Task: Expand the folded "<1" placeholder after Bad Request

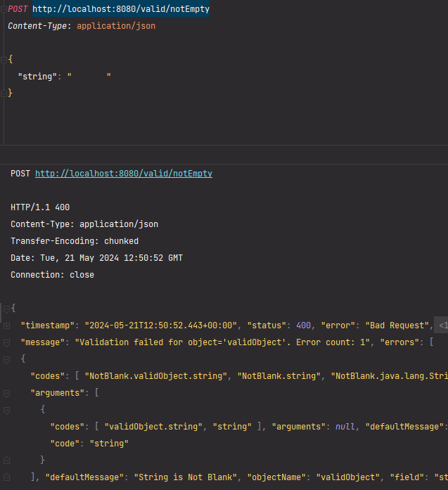Action: coord(442,325)
